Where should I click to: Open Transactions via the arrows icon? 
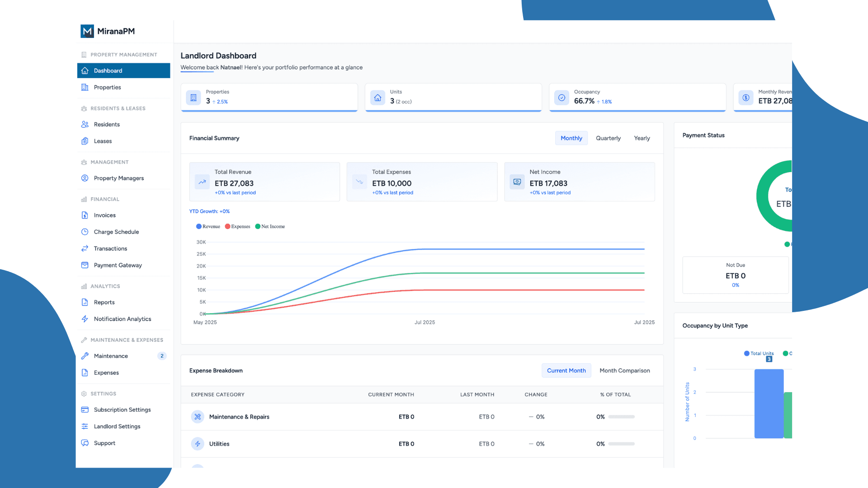tap(85, 248)
